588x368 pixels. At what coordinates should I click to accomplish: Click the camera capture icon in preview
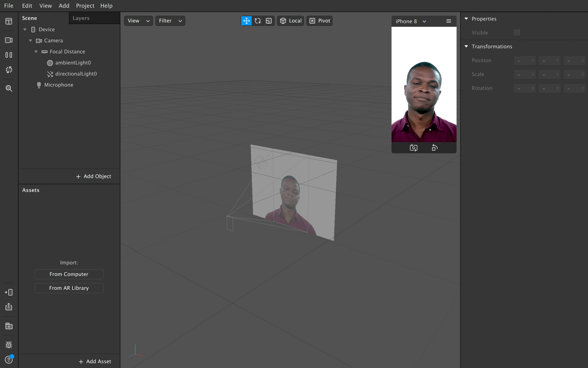(414, 148)
